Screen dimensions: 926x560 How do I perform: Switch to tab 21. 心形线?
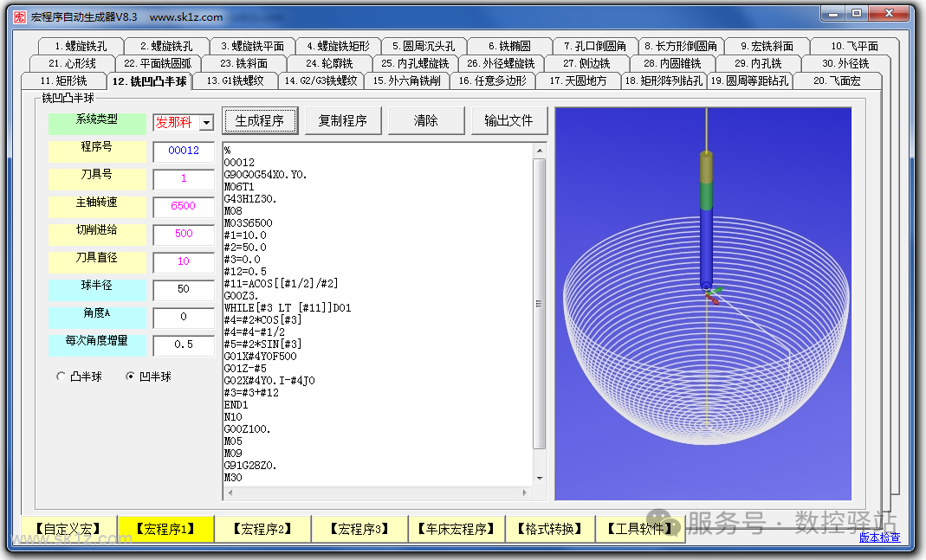[x=72, y=63]
